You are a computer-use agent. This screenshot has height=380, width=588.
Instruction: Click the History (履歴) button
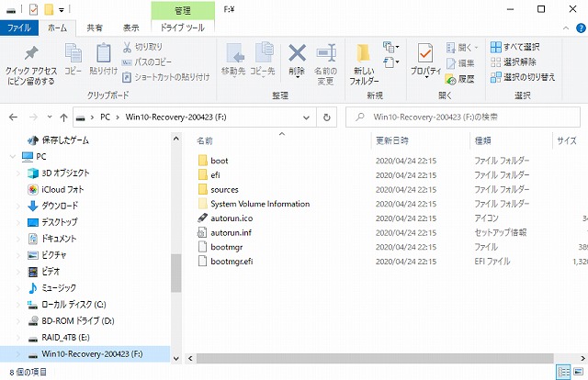(460, 79)
